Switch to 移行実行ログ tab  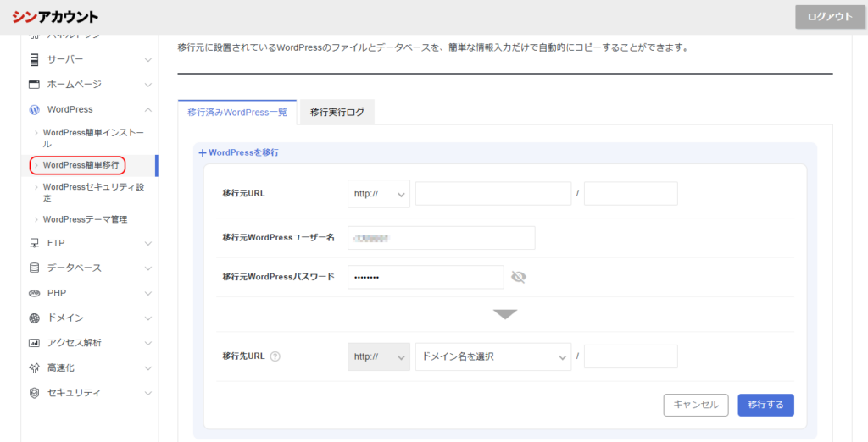point(337,113)
